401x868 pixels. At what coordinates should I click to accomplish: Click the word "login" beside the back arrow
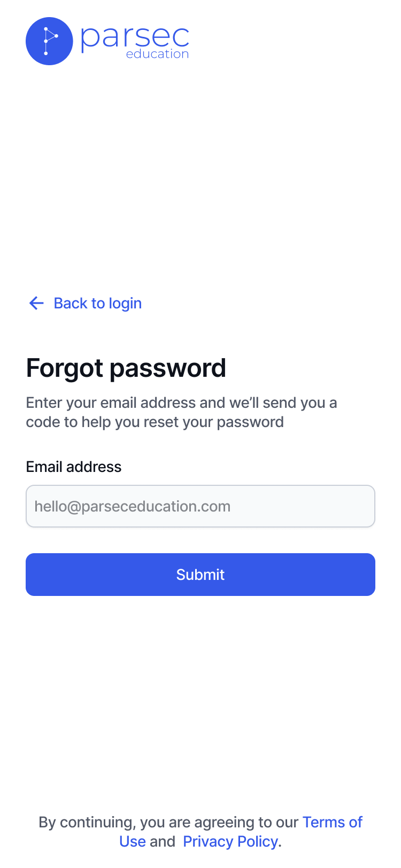click(x=125, y=304)
